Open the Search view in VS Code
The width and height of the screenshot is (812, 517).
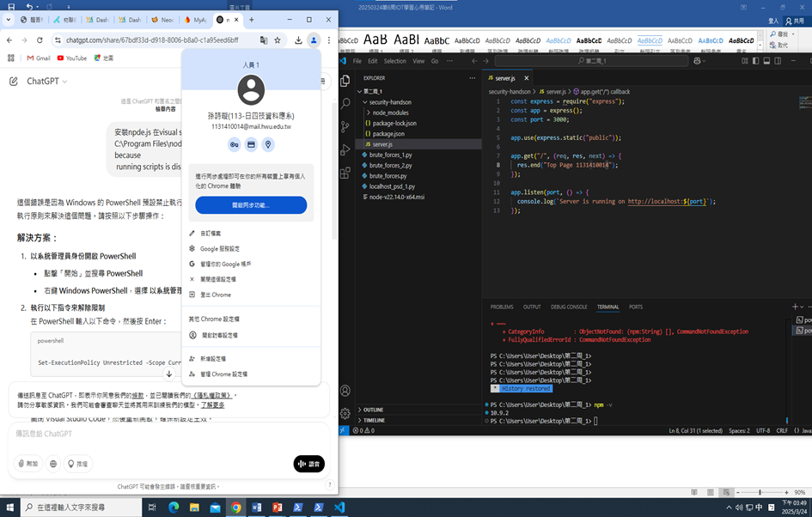345,103
